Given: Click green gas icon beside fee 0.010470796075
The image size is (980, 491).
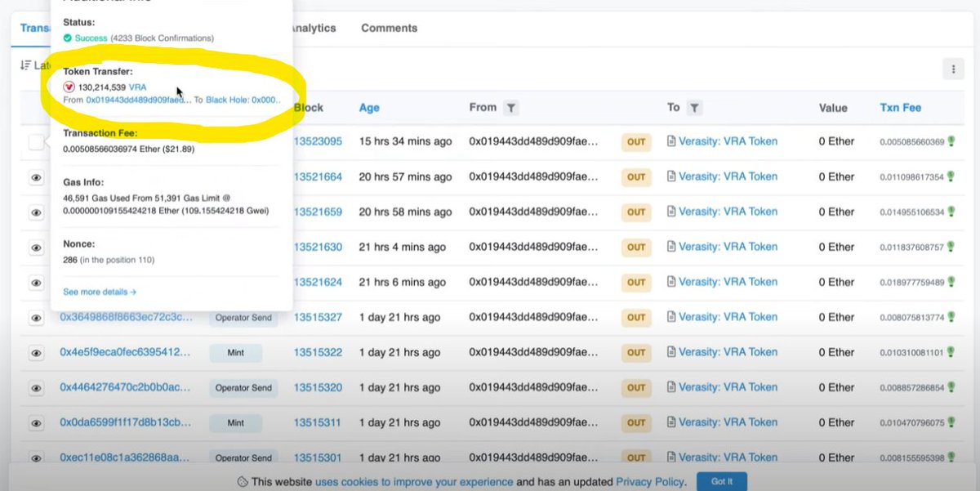Looking at the screenshot, I should click(951, 422).
